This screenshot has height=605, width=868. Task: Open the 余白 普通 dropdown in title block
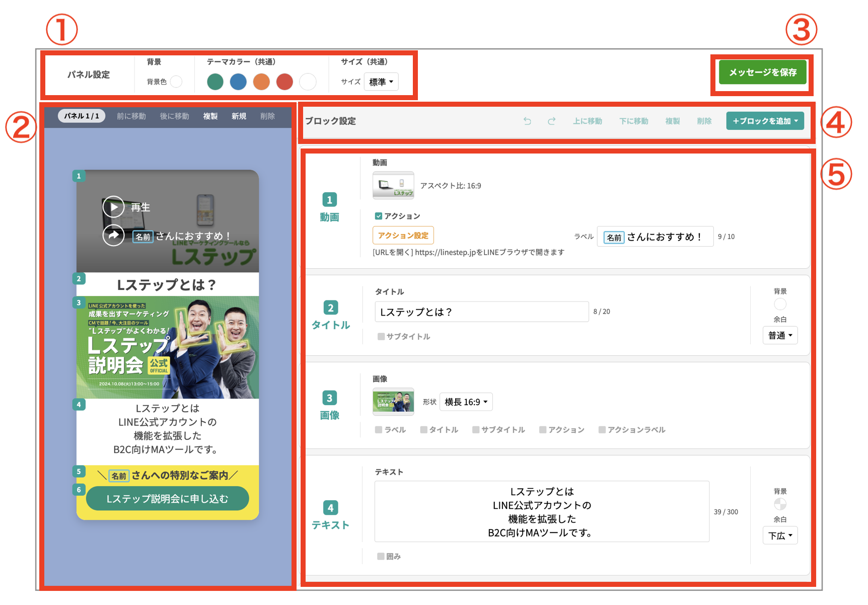point(780,335)
